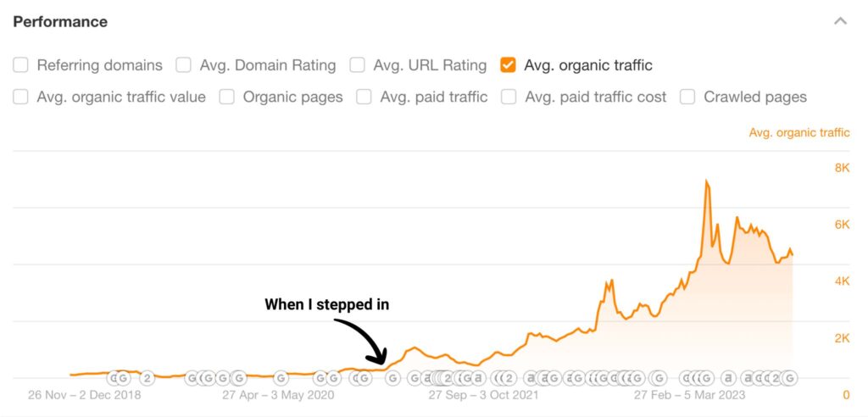Toggle Avg. organic traffic value checkbox
Image resolution: width=868 pixels, height=417 pixels.
(21, 97)
